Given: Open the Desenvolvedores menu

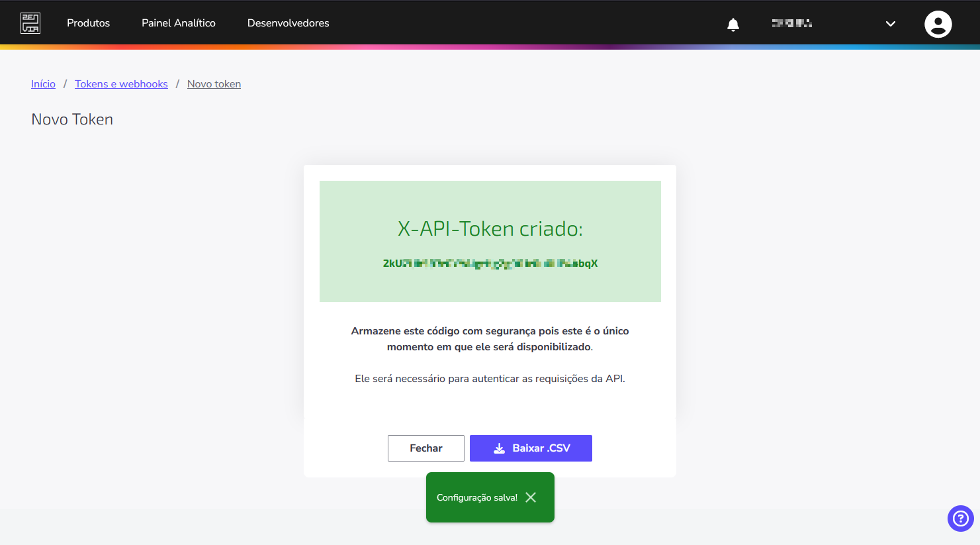Looking at the screenshot, I should (x=288, y=23).
